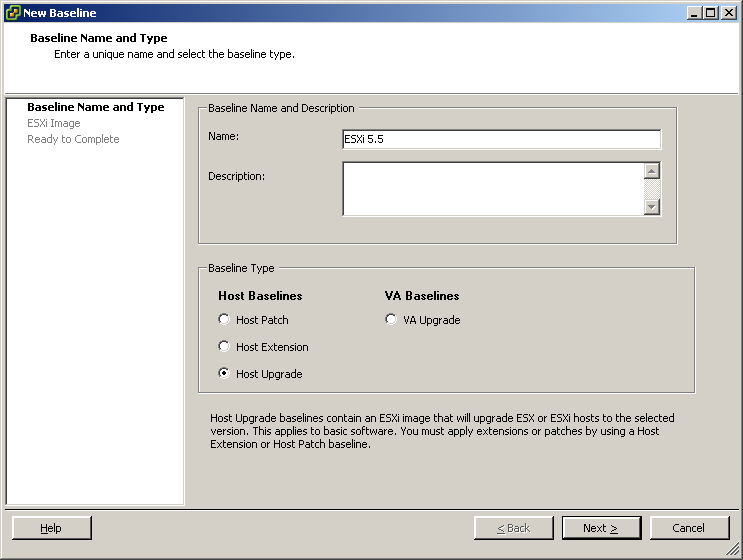The image size is (743, 560).
Task: Open Help for this wizard
Action: point(52,528)
